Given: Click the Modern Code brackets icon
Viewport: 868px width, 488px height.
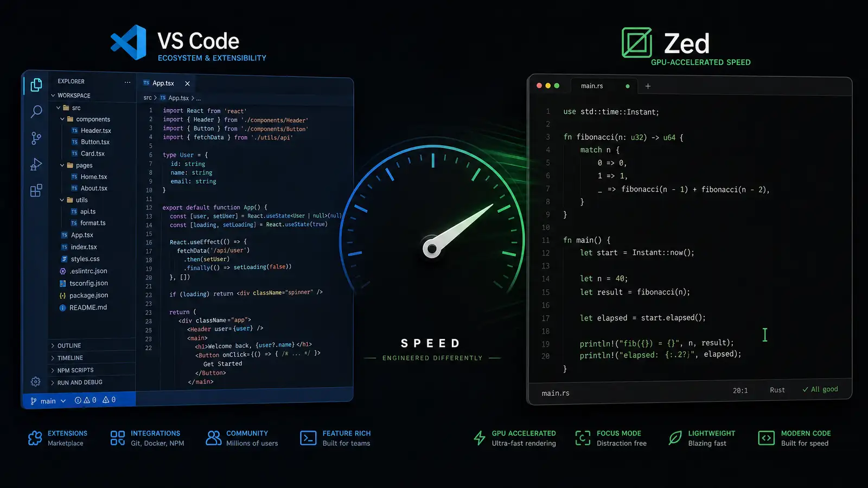Looking at the screenshot, I should 766,438.
